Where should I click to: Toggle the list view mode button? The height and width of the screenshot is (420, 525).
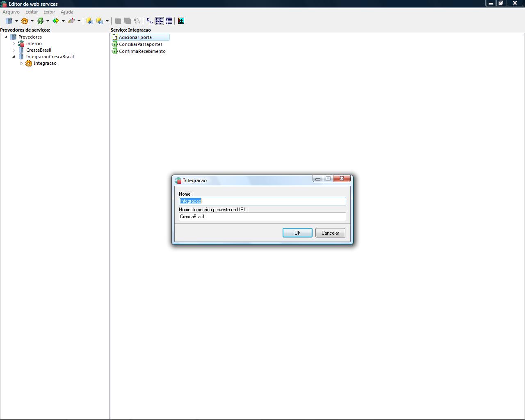click(159, 21)
